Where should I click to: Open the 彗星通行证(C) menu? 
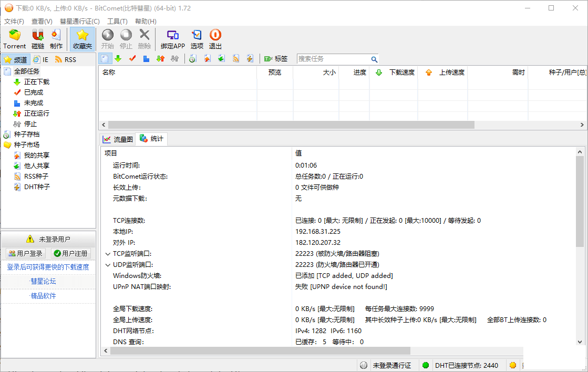coord(79,22)
